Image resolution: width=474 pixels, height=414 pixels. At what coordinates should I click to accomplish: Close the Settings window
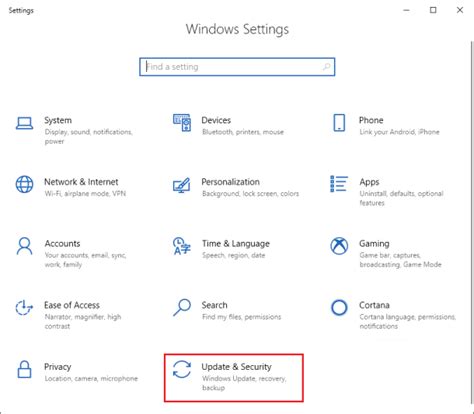click(460, 10)
